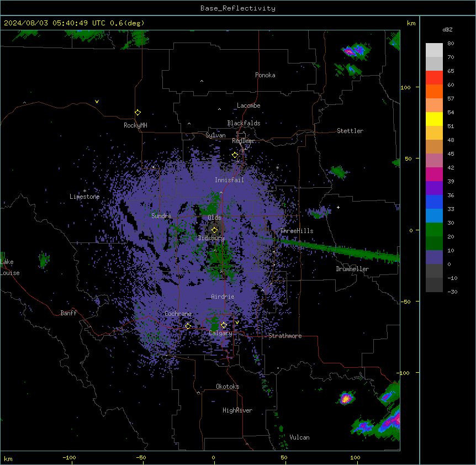
Task: Click the Ponoka city label
Action: (x=265, y=75)
